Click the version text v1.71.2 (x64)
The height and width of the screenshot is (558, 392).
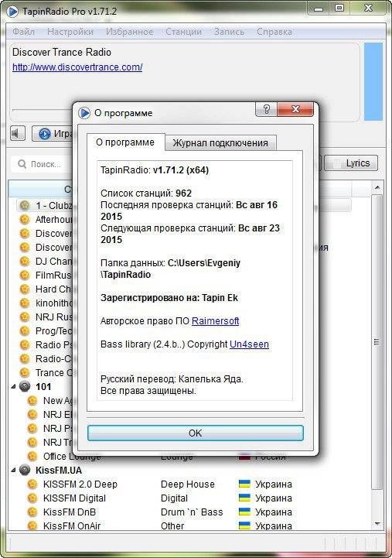pos(181,170)
